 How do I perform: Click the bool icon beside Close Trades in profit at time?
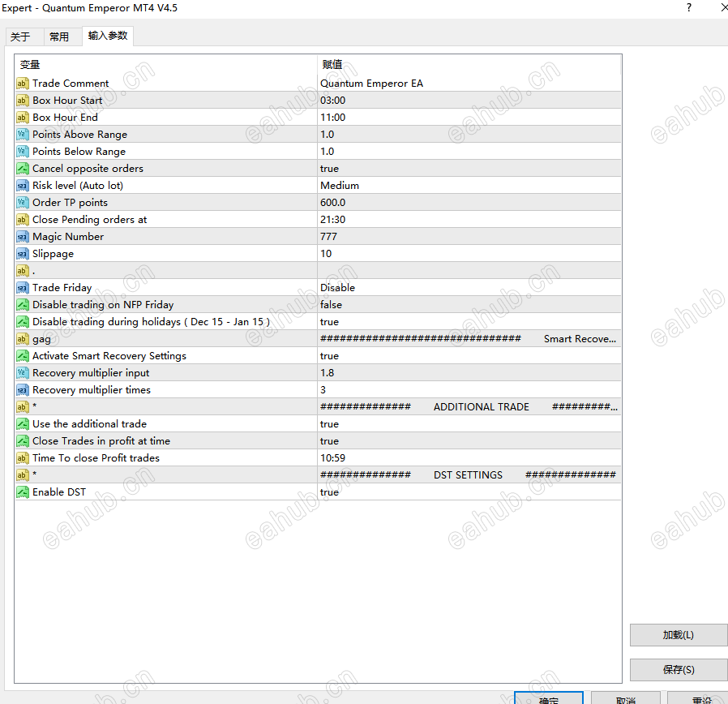pyautogui.click(x=22, y=441)
